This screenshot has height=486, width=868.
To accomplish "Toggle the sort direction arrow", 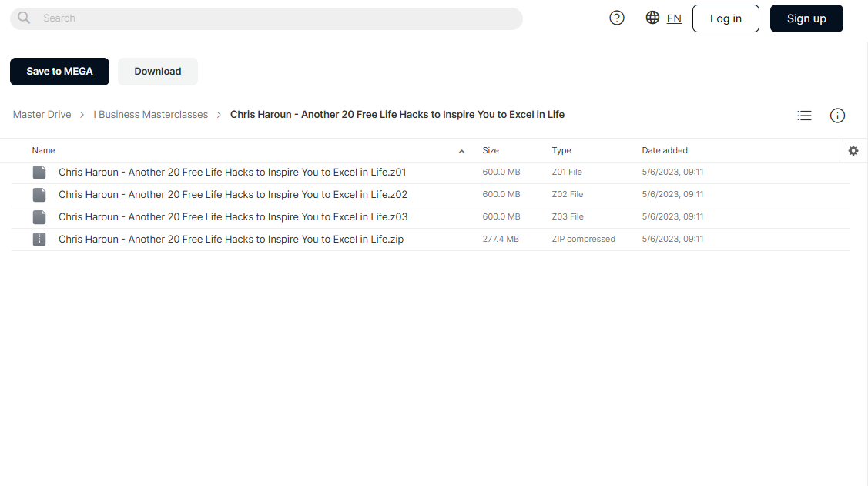I will tap(461, 151).
